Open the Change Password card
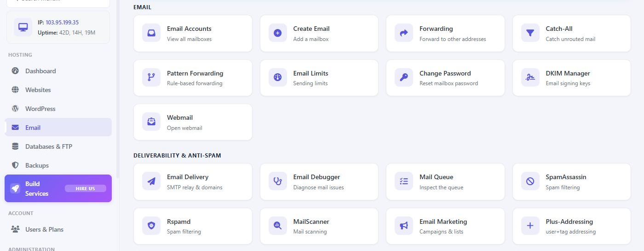Image resolution: width=644 pixels, height=251 pixels. pyautogui.click(x=445, y=78)
